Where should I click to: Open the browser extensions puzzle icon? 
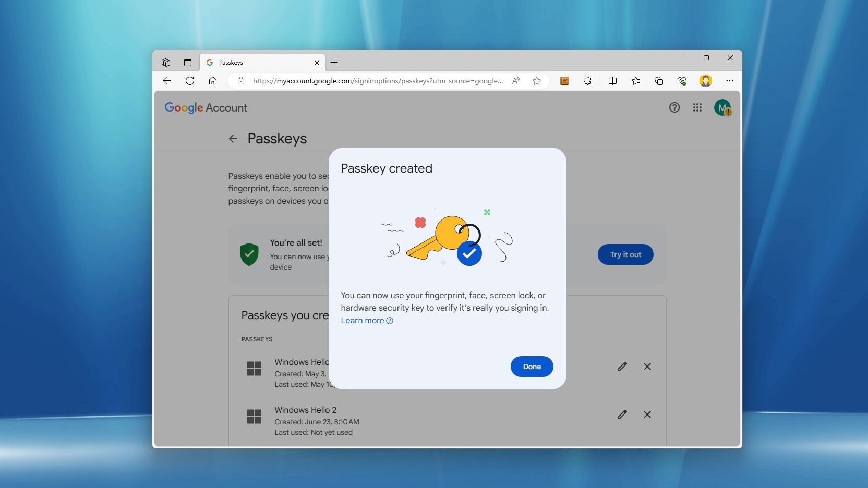point(587,81)
